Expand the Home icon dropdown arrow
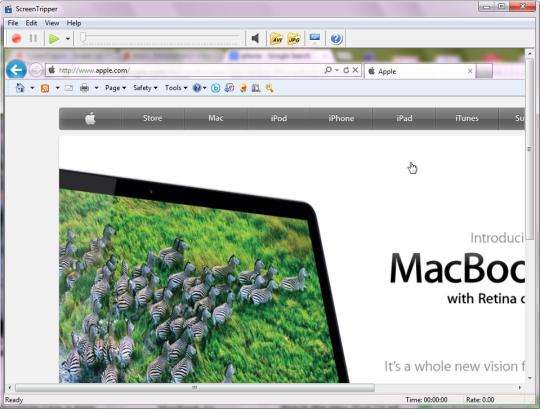 pyautogui.click(x=32, y=88)
